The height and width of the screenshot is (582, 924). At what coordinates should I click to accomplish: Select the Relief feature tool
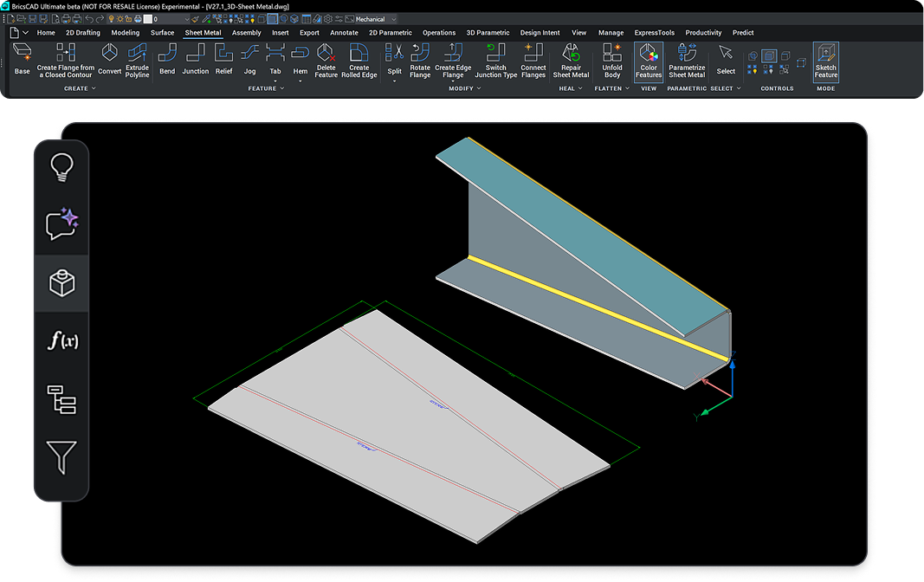pyautogui.click(x=224, y=59)
